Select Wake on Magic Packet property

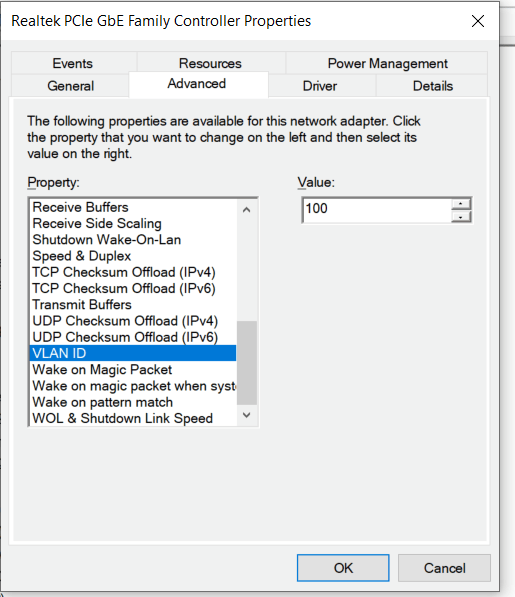click(x=133, y=369)
